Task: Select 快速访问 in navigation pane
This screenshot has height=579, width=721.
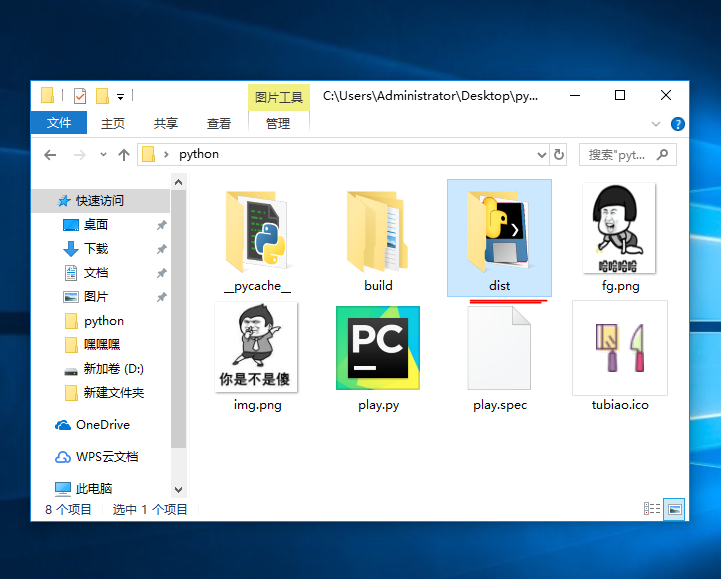Action: pos(100,201)
